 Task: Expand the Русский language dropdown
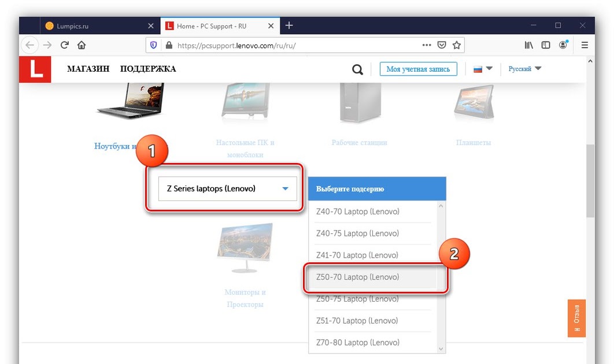pyautogui.click(x=525, y=69)
